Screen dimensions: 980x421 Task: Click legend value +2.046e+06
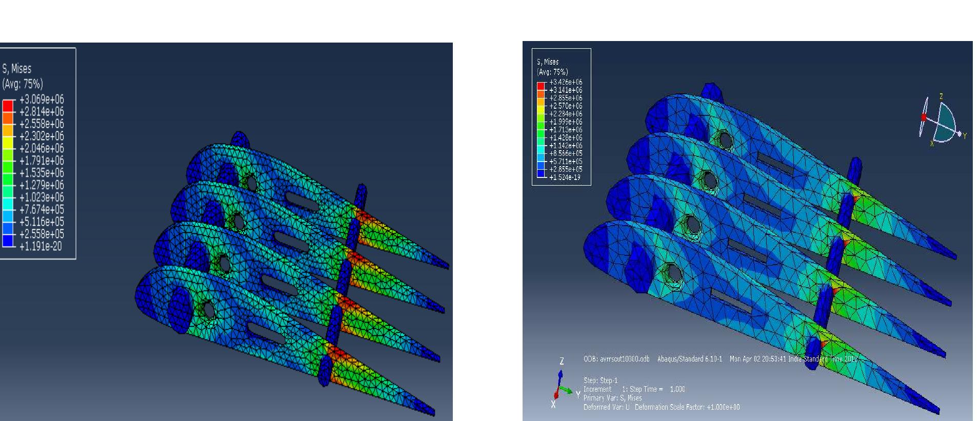click(x=42, y=148)
